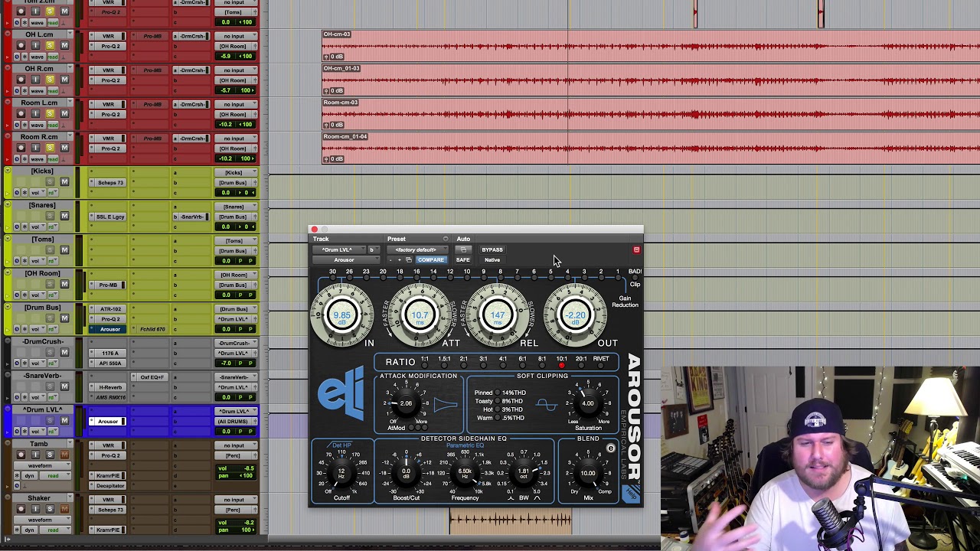980x551 pixels.
Task: Toggle input monitoring on Shaker track
Action: (x=35, y=510)
